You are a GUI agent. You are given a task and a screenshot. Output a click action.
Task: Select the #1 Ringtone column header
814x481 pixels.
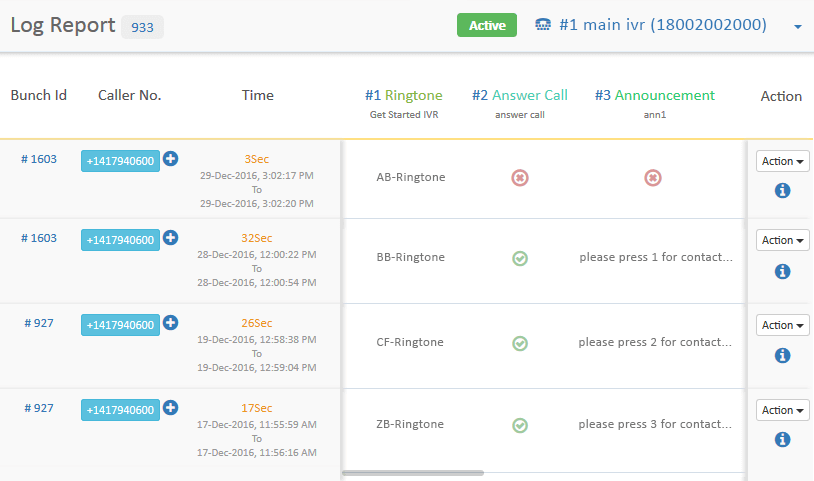point(404,95)
